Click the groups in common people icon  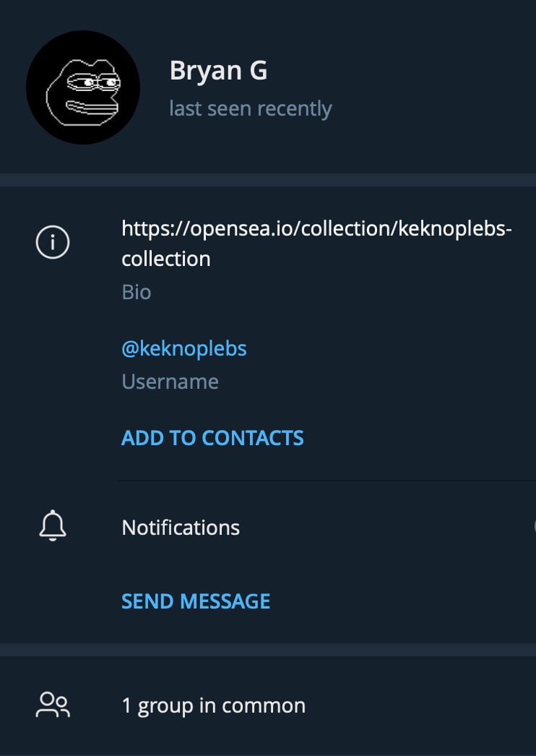[x=53, y=705]
